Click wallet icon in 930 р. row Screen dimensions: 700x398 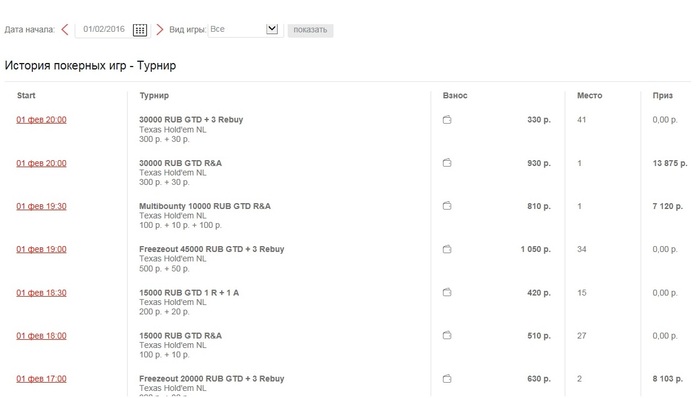447,163
